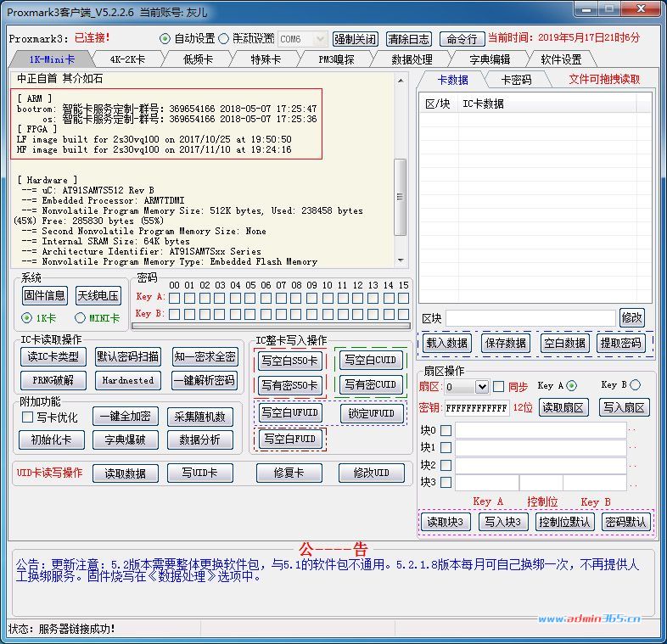667x644 pixels.
Task: Click the 区块 input field
Action: coord(530,318)
